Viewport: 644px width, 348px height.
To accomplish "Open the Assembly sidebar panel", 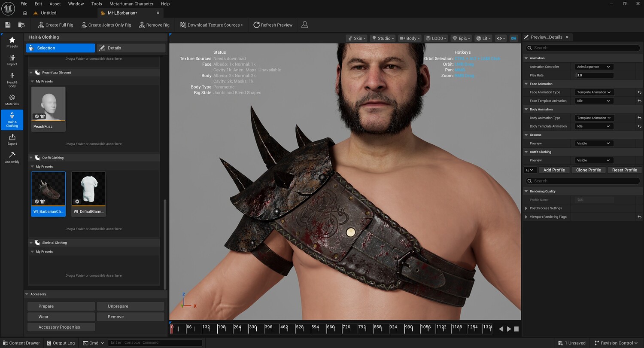I will click(12, 157).
